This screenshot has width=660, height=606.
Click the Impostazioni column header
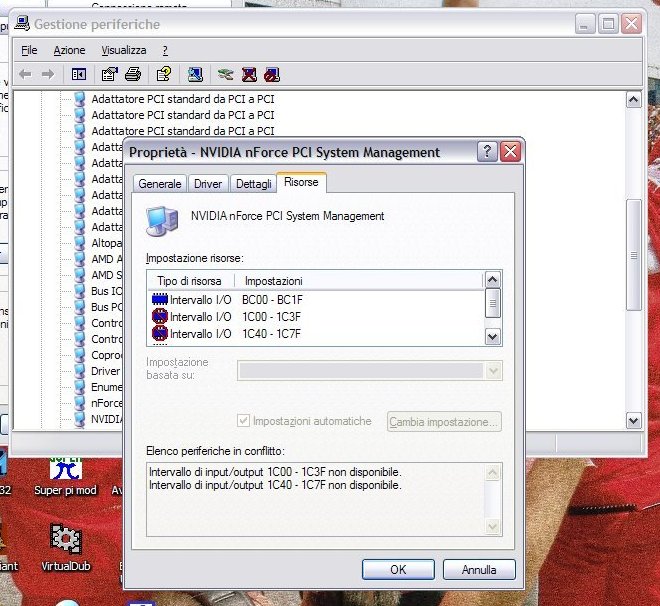[x=358, y=281]
